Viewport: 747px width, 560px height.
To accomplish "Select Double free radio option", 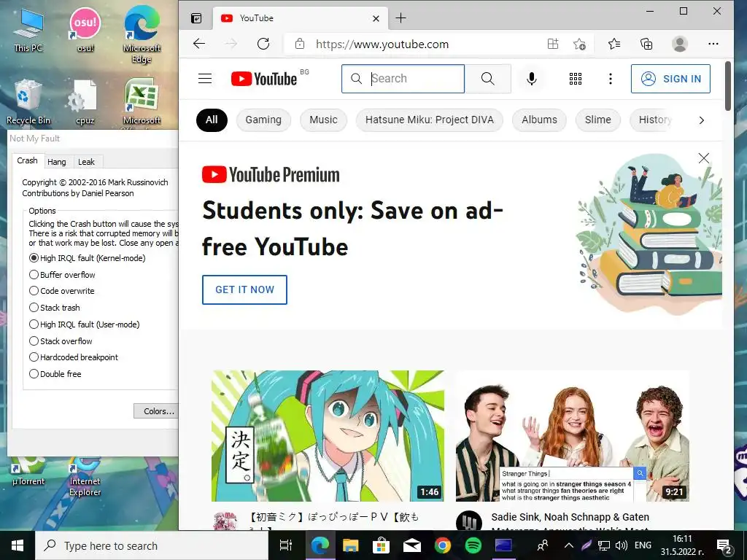I will coord(55,374).
